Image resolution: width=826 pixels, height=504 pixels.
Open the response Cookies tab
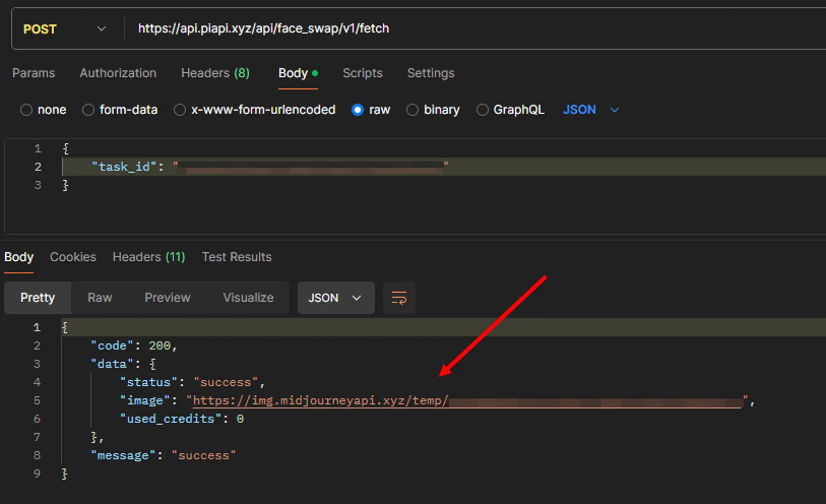[x=73, y=257]
